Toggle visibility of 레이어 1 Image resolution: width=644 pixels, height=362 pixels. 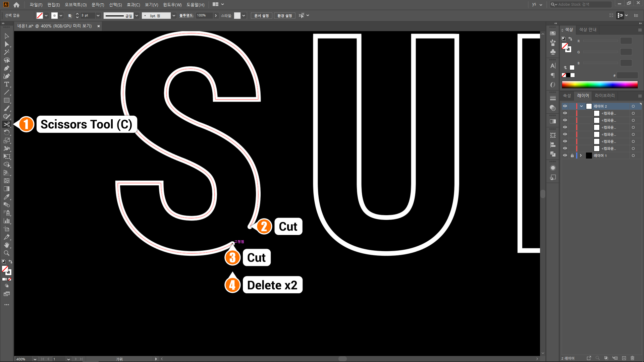pyautogui.click(x=565, y=156)
